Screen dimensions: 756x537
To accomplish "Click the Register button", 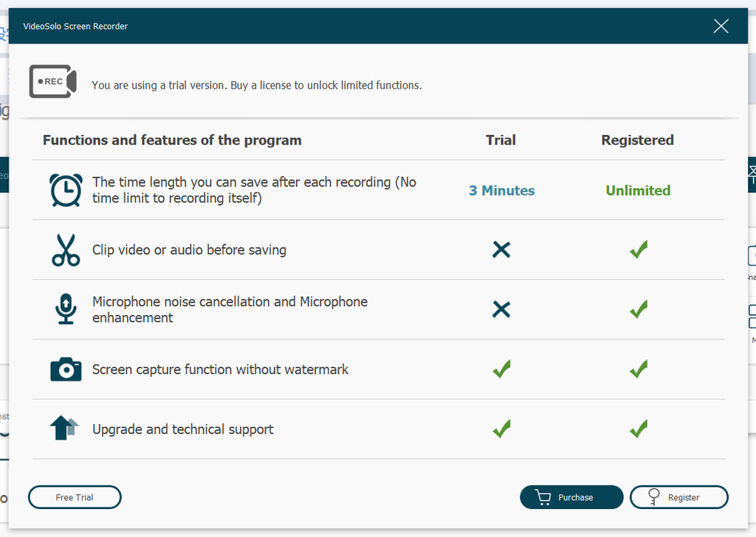I will [679, 497].
